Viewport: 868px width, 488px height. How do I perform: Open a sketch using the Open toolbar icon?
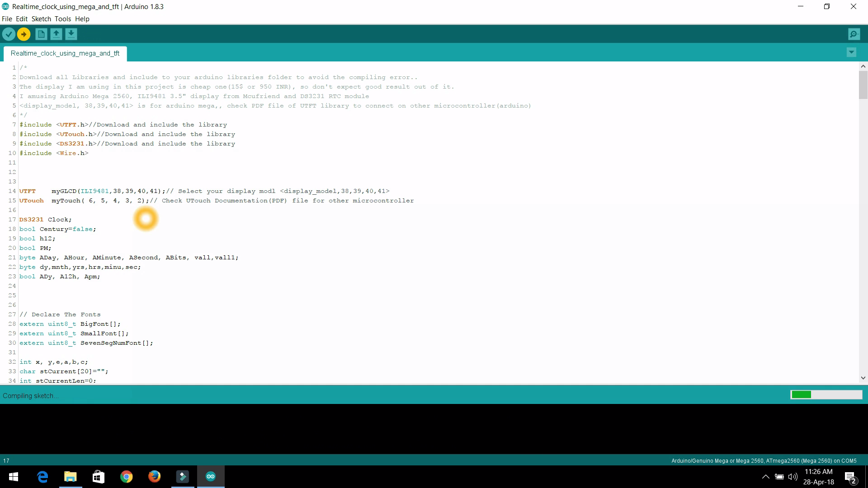(56, 34)
